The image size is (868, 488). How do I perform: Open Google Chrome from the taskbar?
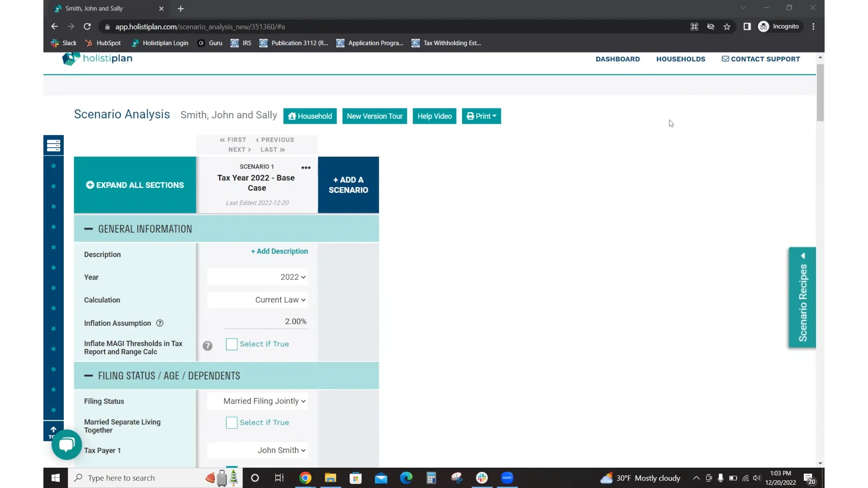305,478
